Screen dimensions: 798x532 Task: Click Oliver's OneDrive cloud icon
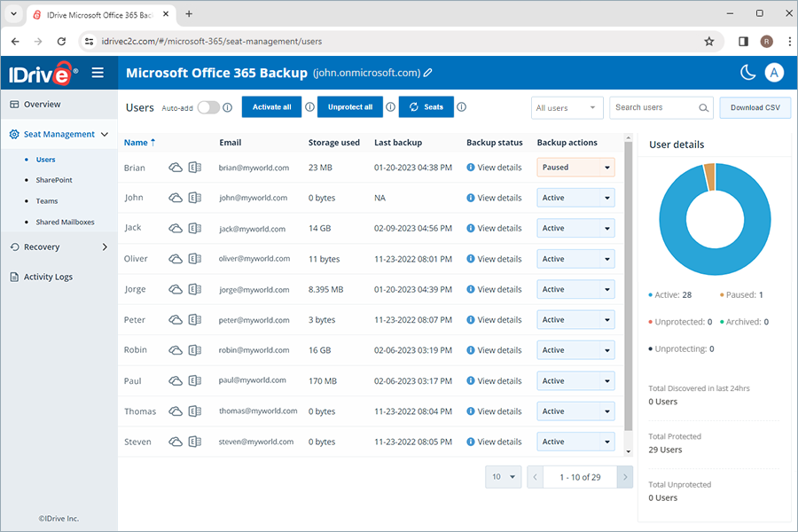pyautogui.click(x=176, y=259)
